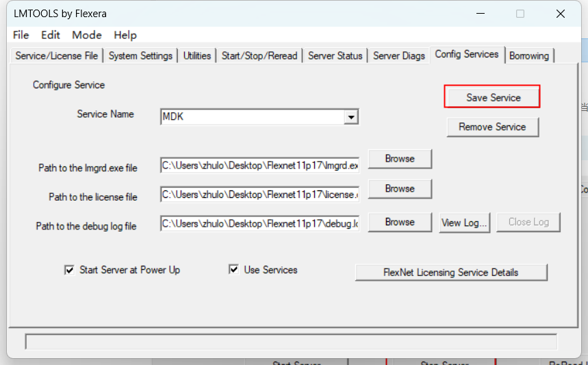Click the Save Service button

(493, 97)
